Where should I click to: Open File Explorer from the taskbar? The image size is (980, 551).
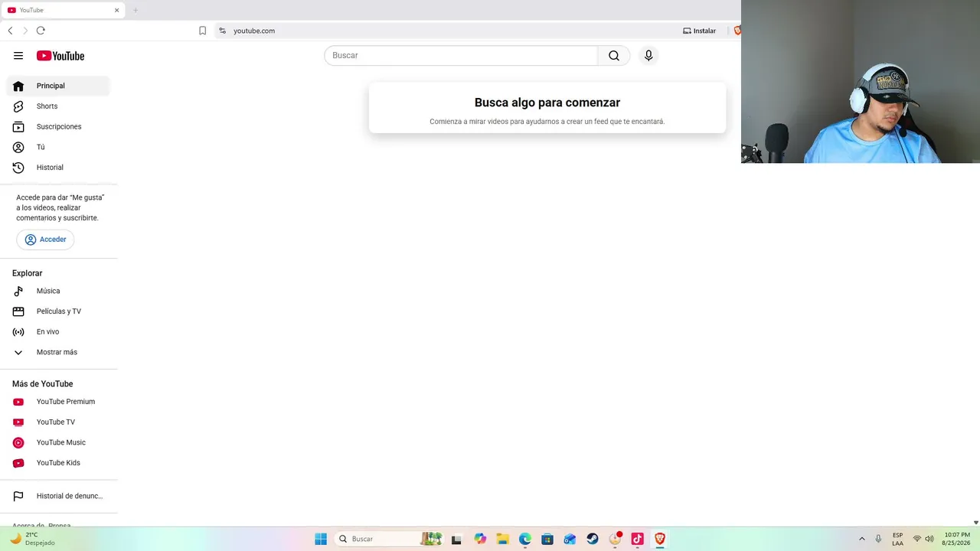pos(502,539)
